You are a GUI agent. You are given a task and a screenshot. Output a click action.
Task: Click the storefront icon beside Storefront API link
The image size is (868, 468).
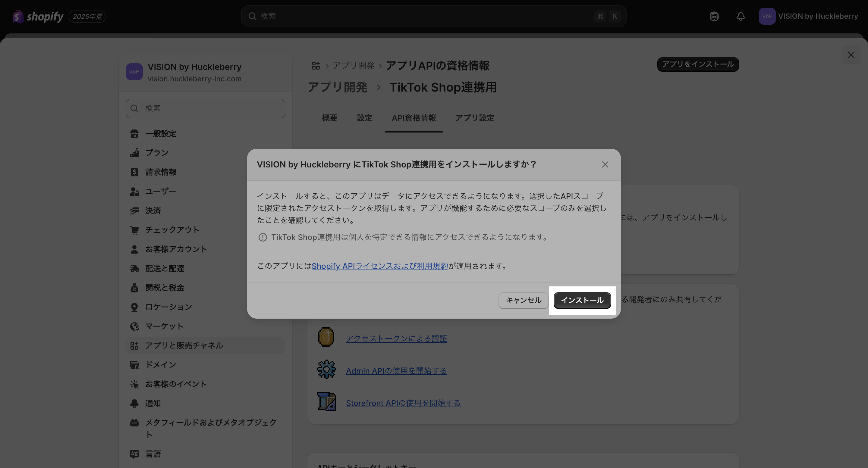[x=326, y=401]
